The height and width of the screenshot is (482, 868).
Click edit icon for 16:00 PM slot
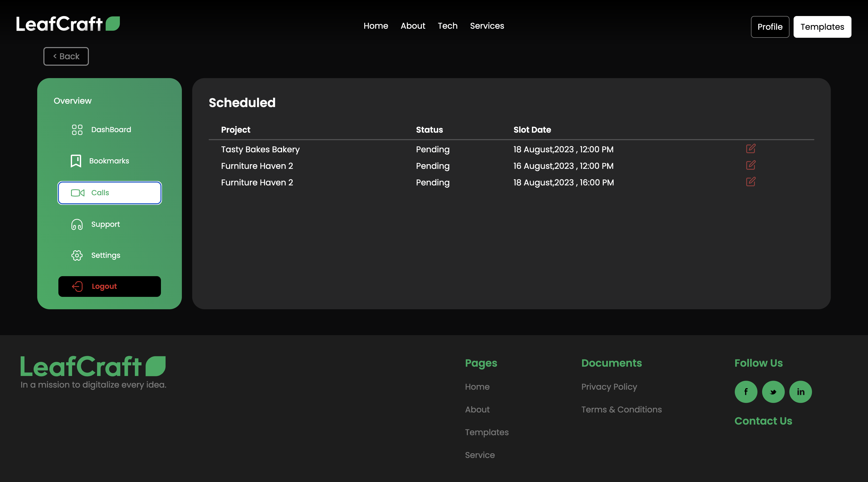pyautogui.click(x=750, y=182)
